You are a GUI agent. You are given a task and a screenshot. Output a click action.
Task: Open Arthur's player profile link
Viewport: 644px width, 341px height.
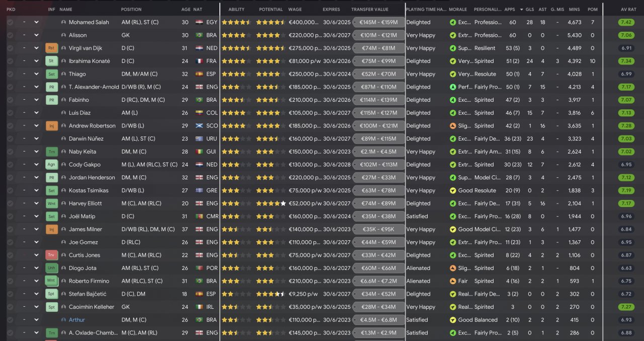pyautogui.click(x=77, y=320)
